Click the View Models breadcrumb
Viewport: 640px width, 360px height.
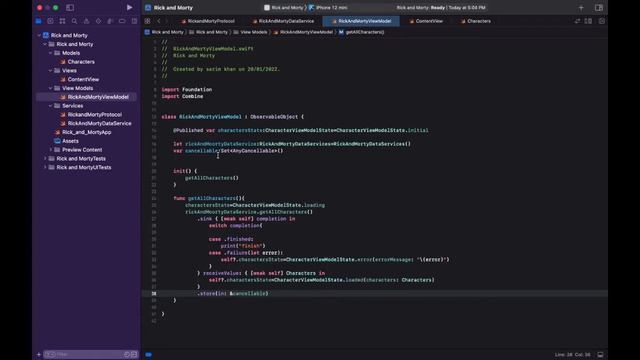click(x=250, y=32)
